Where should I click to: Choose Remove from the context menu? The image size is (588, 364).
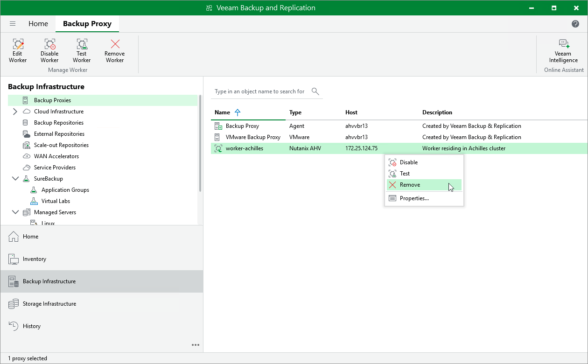pyautogui.click(x=424, y=185)
